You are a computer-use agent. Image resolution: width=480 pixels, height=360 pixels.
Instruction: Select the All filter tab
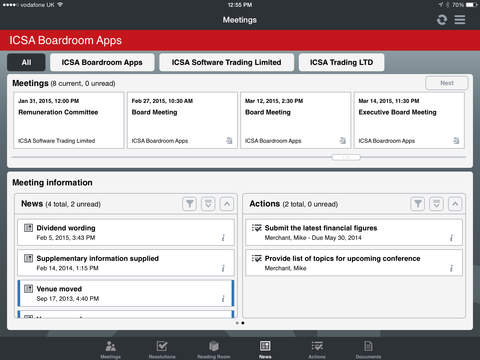pyautogui.click(x=26, y=62)
